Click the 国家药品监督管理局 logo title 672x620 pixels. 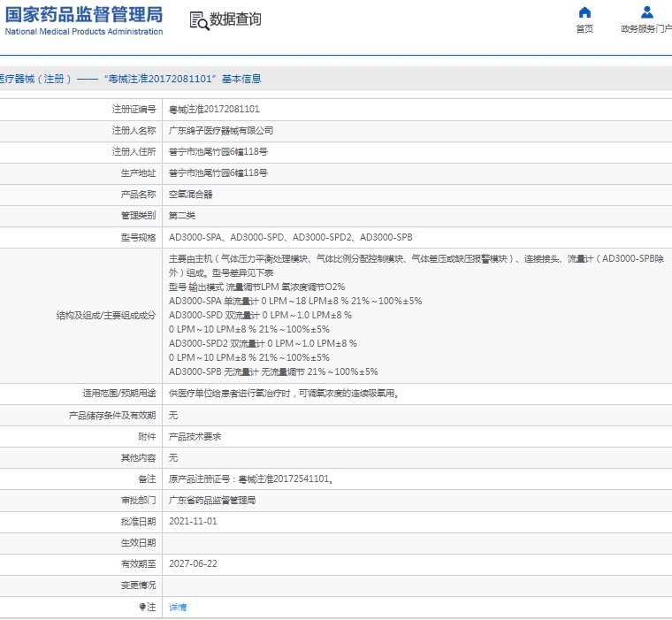tap(84, 14)
